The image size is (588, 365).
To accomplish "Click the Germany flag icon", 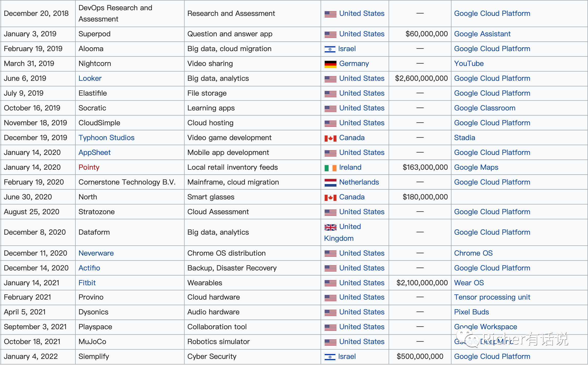I will (x=330, y=64).
